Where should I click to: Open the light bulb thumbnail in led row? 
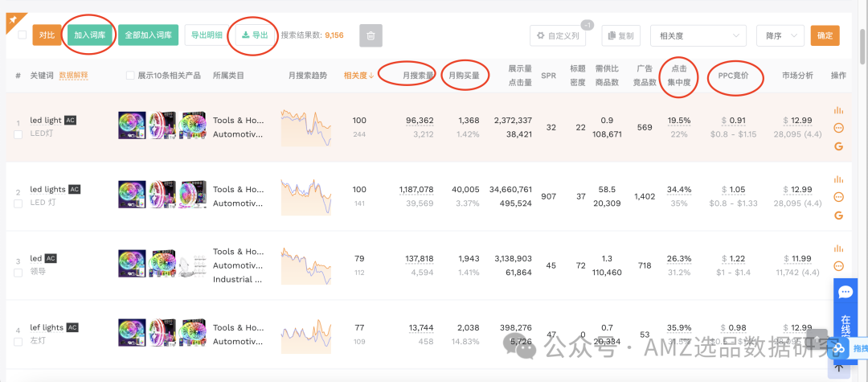pos(193,264)
